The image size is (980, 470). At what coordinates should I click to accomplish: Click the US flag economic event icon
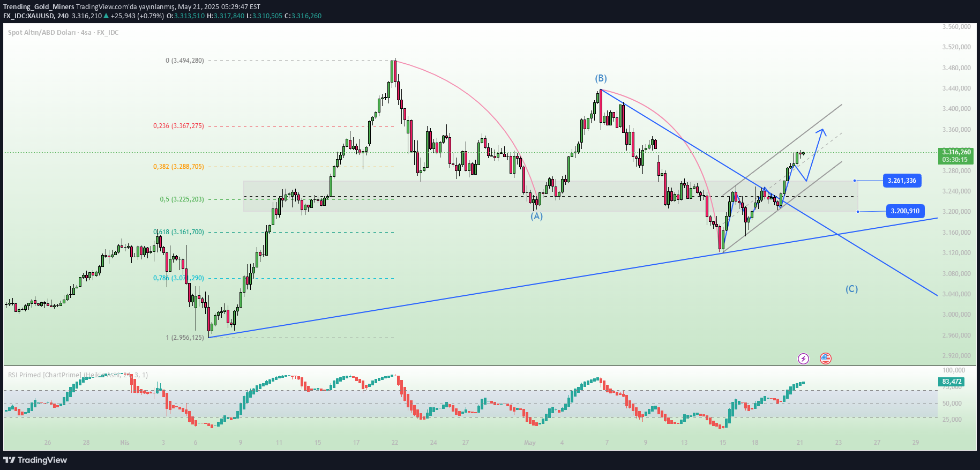(x=826, y=359)
